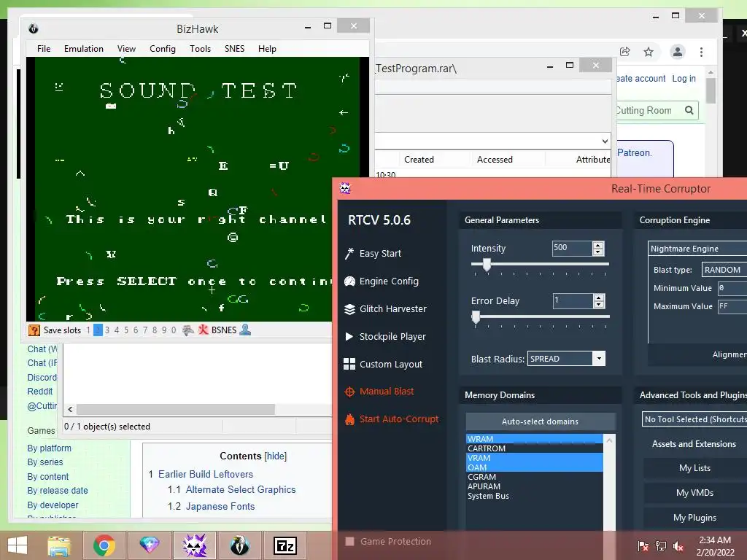This screenshot has width=747, height=560.
Task: Open the BizHawk File menu
Action: click(x=44, y=49)
